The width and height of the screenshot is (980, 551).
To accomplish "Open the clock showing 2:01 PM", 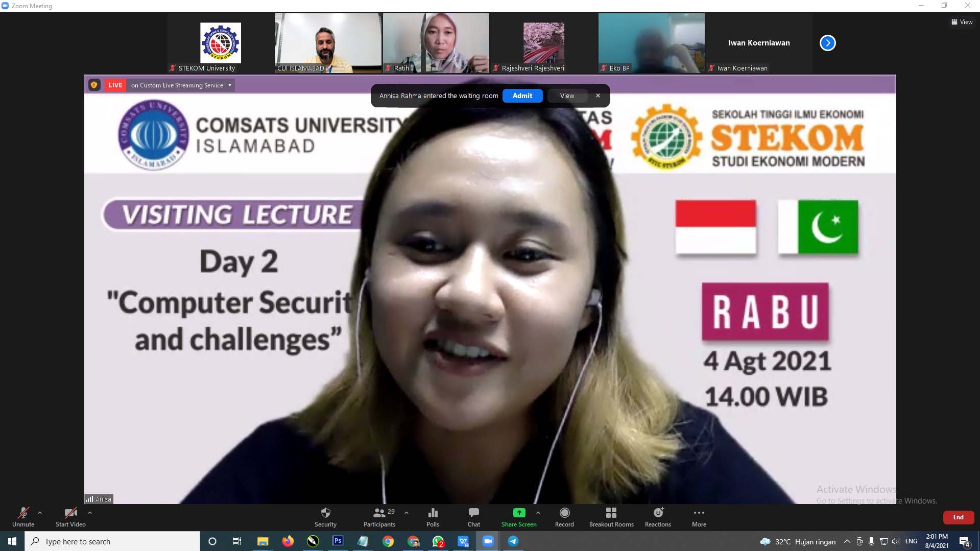I will coord(937,541).
